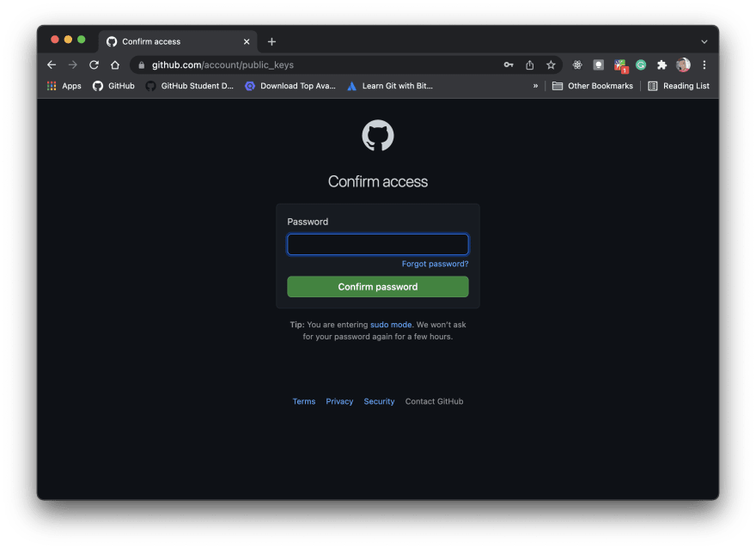Open Other Bookmarks folder
756x549 pixels.
(593, 86)
